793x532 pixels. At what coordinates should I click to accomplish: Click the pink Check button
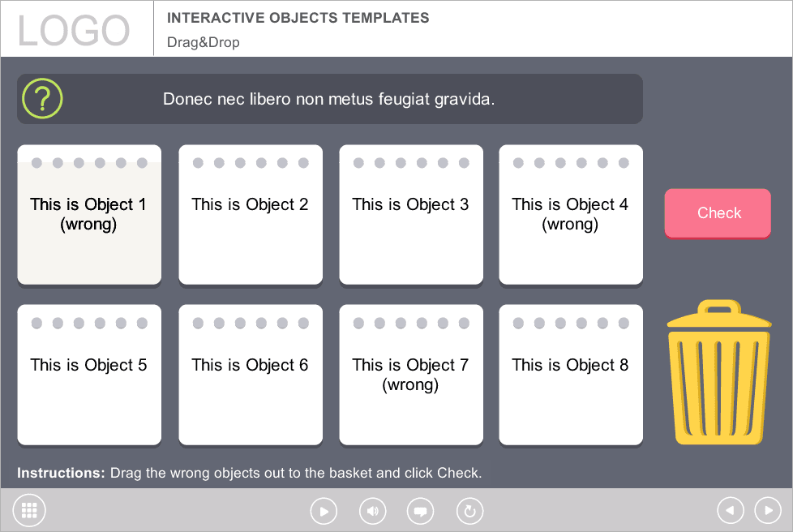(x=718, y=213)
